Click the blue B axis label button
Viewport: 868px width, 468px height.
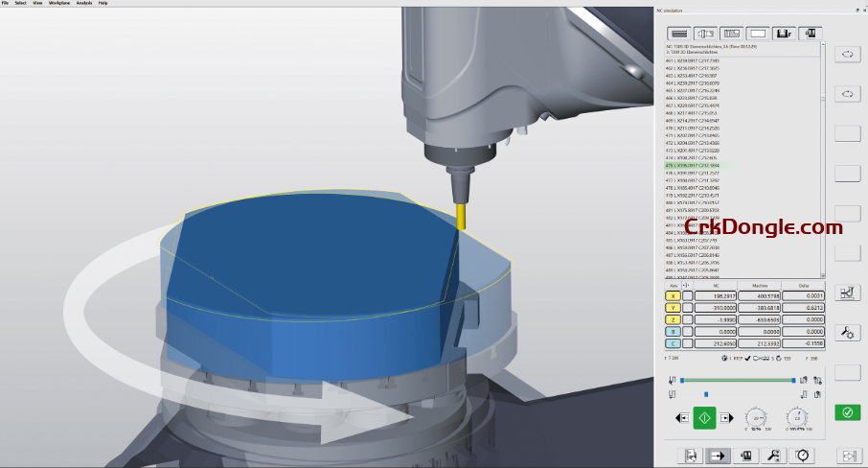click(672, 331)
